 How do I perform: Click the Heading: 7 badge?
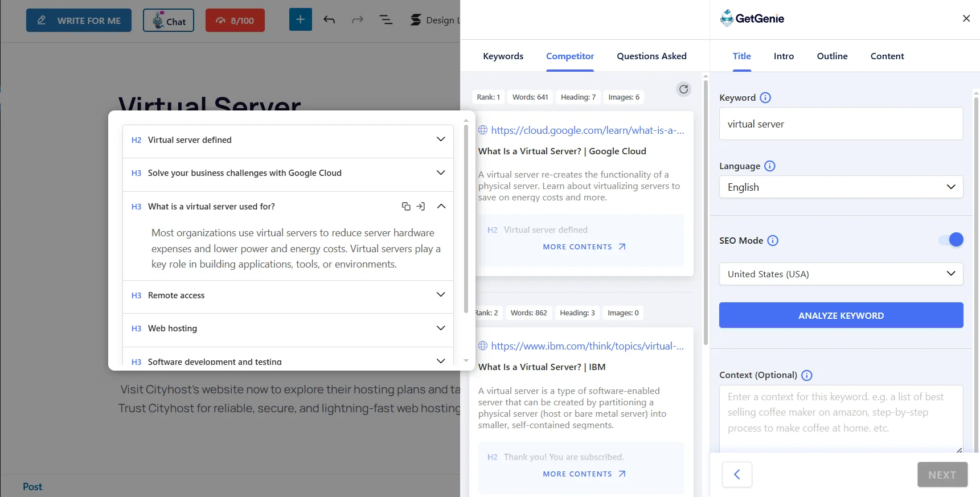pos(578,97)
